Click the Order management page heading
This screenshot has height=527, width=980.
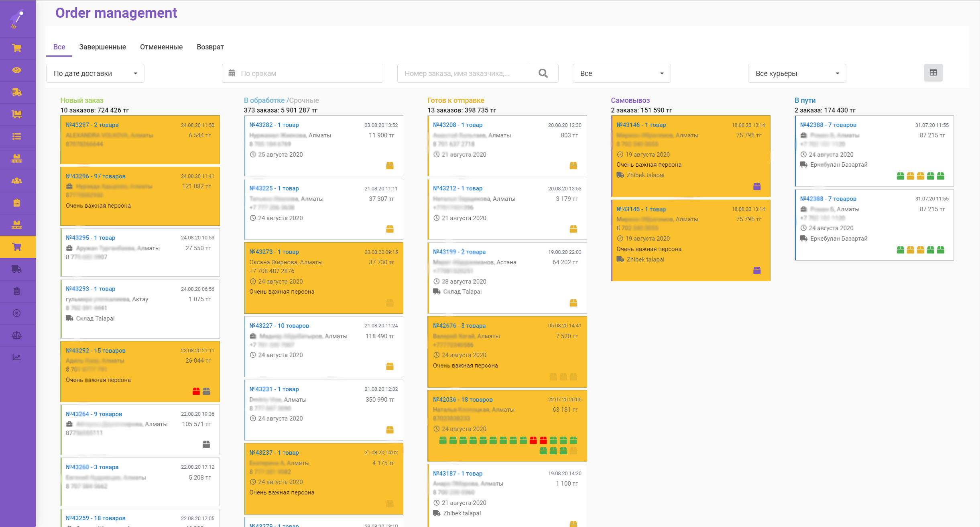coord(116,13)
